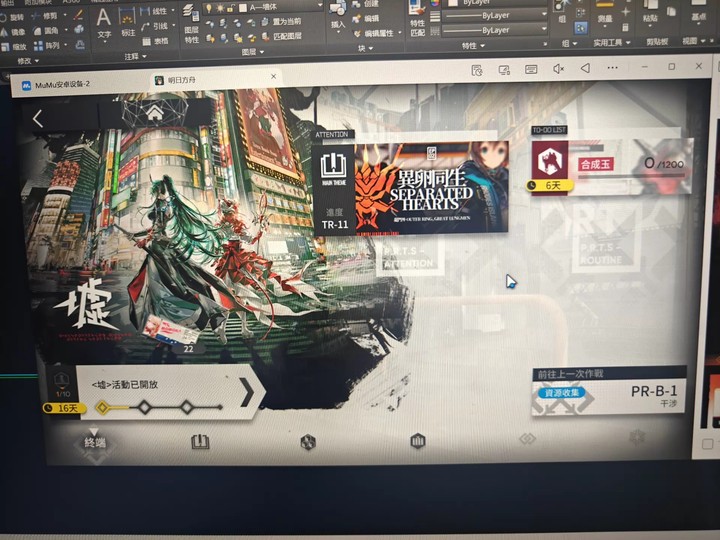Screen dimensions: 720x540
Task: Click the back arrow in the game
Action: [38, 119]
